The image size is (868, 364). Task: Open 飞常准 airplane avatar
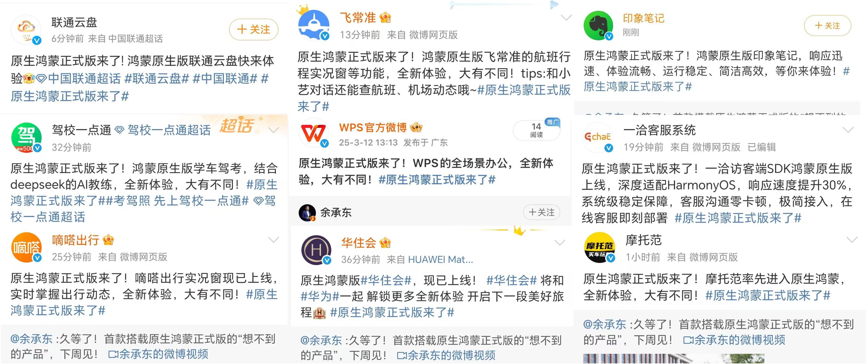[314, 25]
